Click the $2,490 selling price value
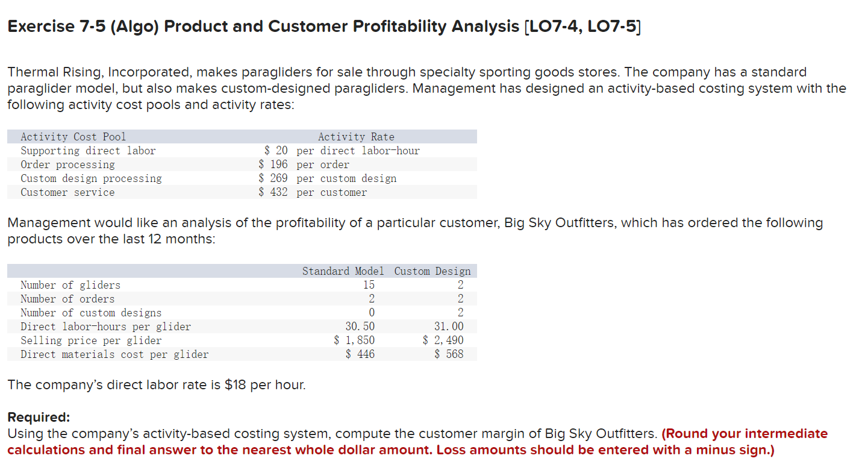Image resolution: width=868 pixels, height=470 pixels. (x=443, y=340)
